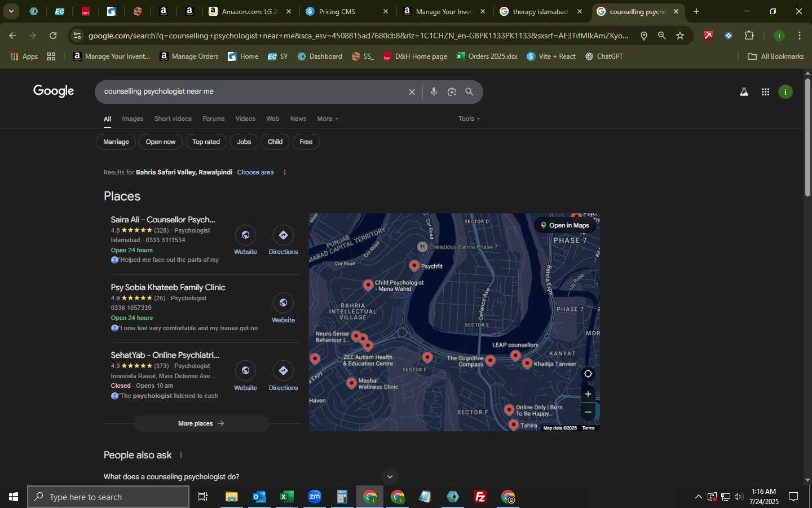
Task: Show my location on the map
Action: [588, 374]
